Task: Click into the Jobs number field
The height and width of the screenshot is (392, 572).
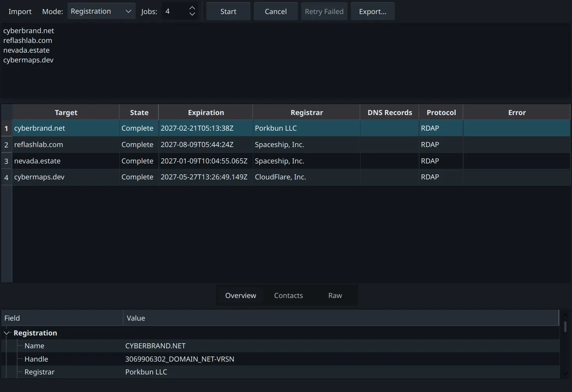Action: click(174, 11)
